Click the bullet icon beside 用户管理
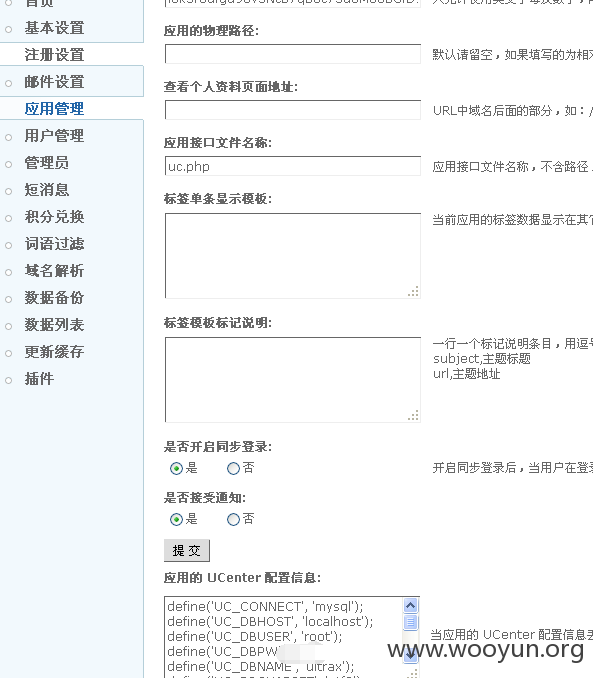Image resolution: width=593 pixels, height=678 pixels. (9, 138)
